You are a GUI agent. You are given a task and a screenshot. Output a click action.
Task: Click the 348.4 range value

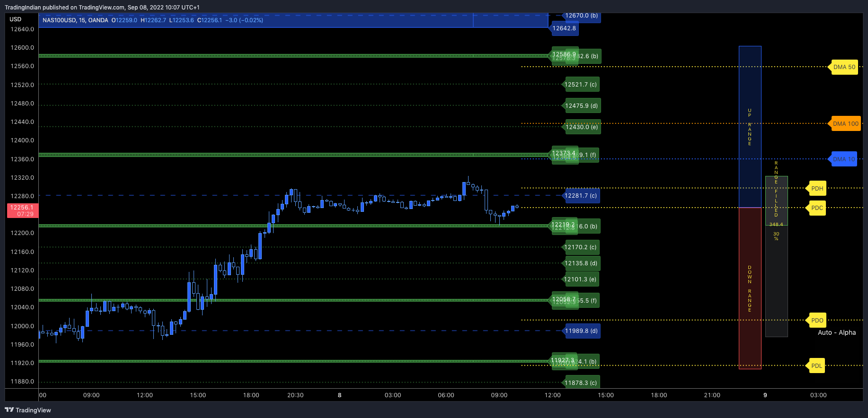776,225
